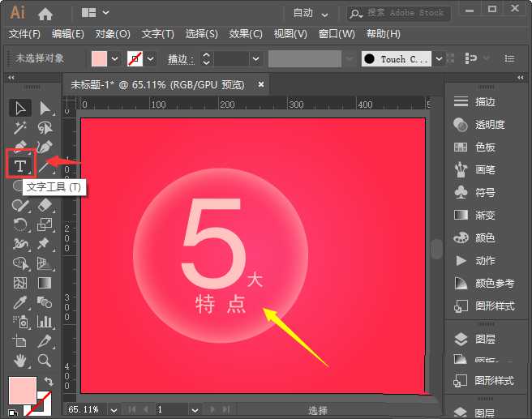Select the Hand tool
This screenshot has height=419, width=532.
(x=20, y=360)
